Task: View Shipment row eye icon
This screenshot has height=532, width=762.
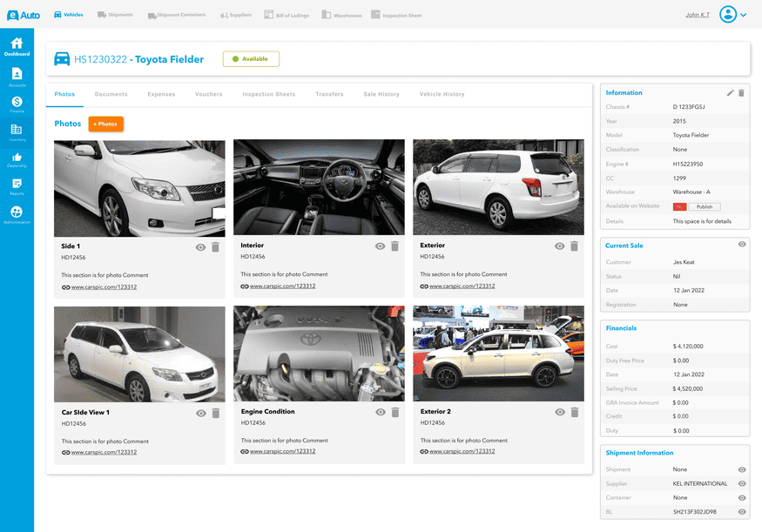Action: [742, 470]
